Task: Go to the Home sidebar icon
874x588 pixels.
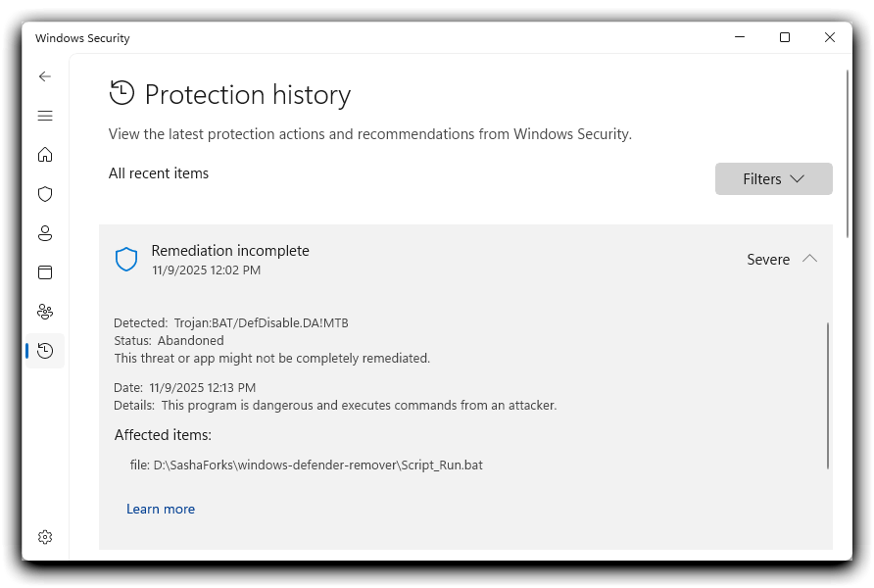Action: coord(45,155)
